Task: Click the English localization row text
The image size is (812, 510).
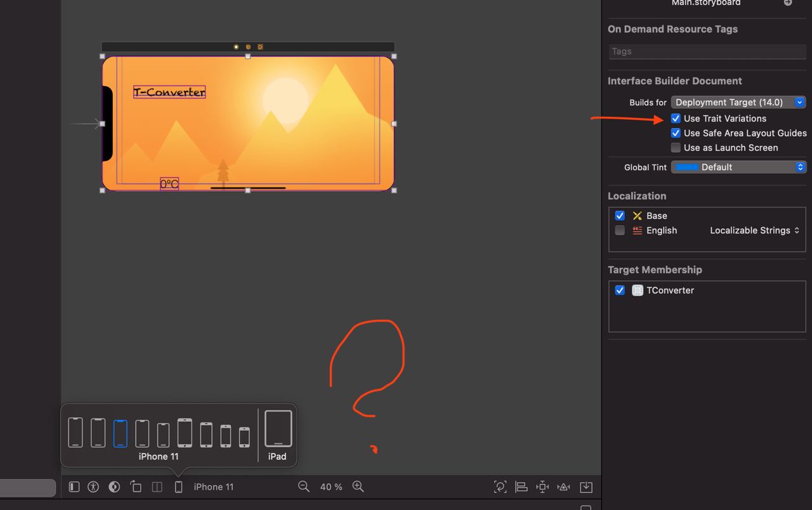Action: pos(662,230)
